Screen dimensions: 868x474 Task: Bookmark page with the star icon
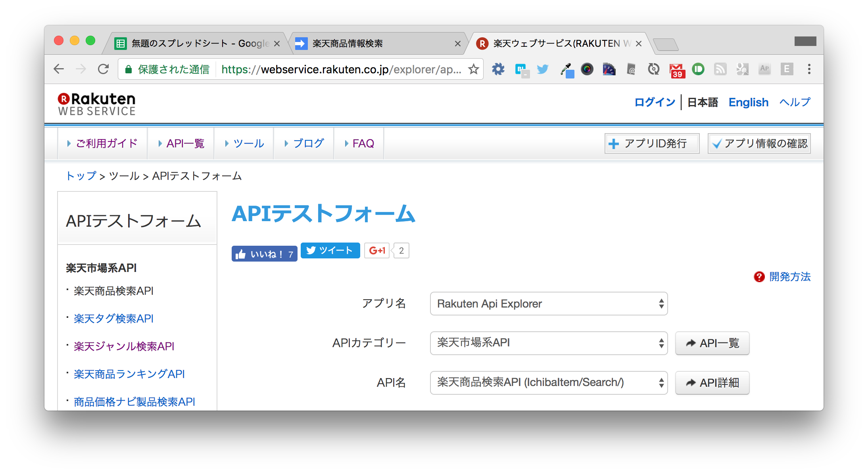coord(473,69)
